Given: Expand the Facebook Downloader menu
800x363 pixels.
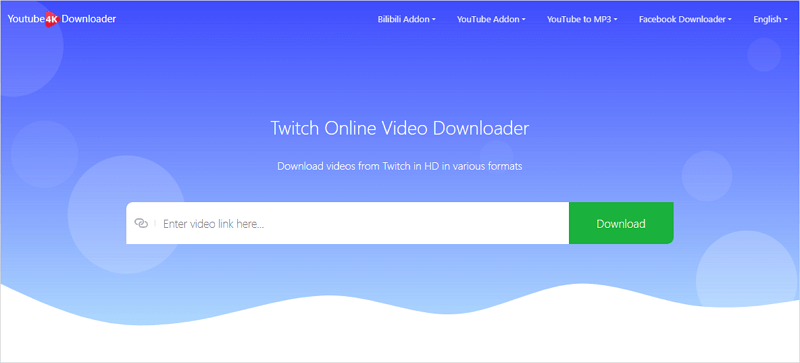Looking at the screenshot, I should 685,19.
